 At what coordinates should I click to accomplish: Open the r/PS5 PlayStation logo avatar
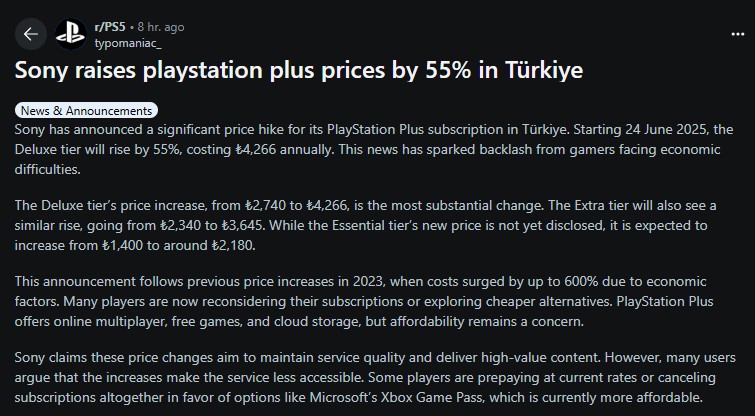point(71,34)
